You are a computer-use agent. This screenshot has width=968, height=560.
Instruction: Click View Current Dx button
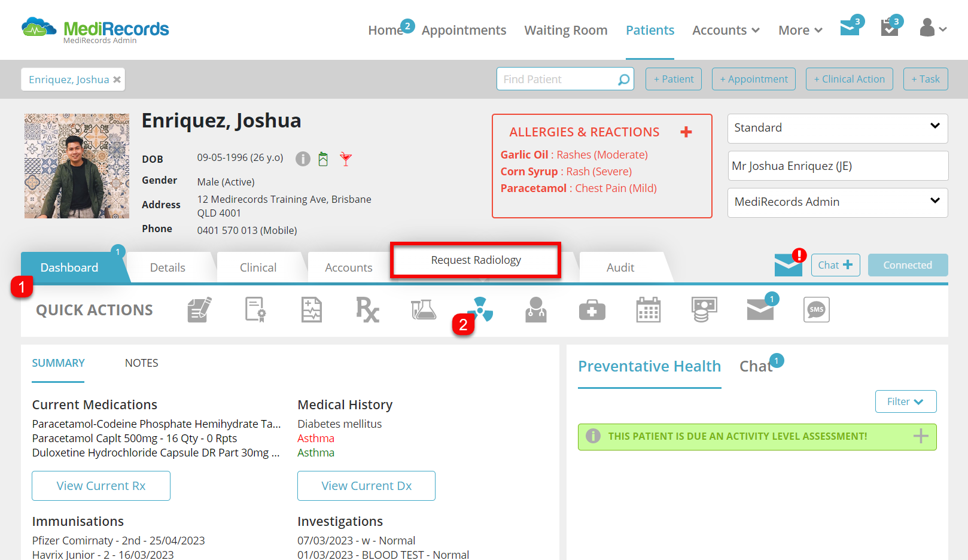tap(366, 486)
